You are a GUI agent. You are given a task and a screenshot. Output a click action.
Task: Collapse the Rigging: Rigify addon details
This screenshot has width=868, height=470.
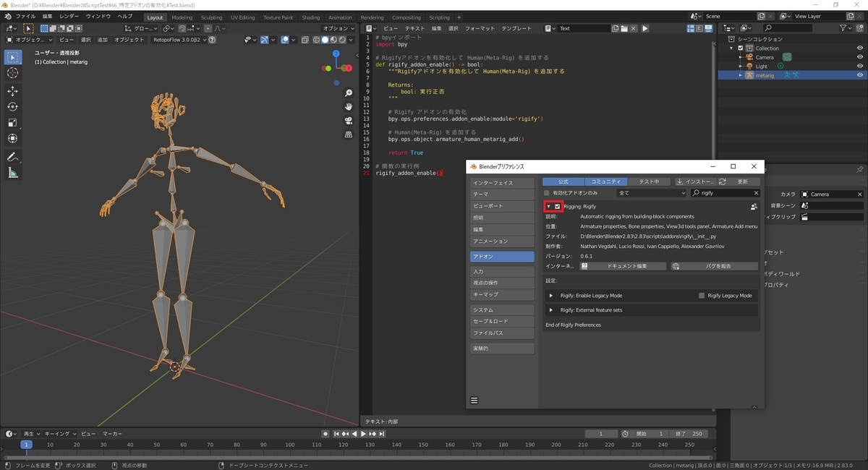point(548,207)
